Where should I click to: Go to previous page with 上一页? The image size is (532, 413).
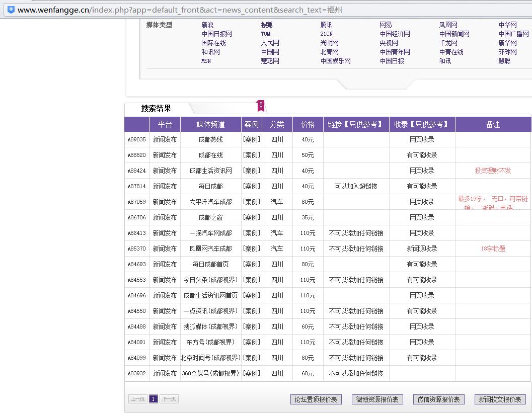[x=138, y=399]
